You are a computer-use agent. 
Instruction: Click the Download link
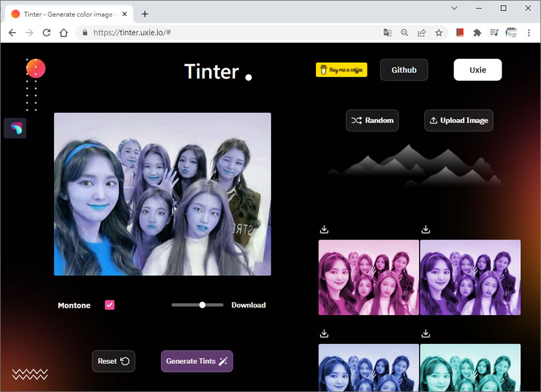[x=248, y=305]
